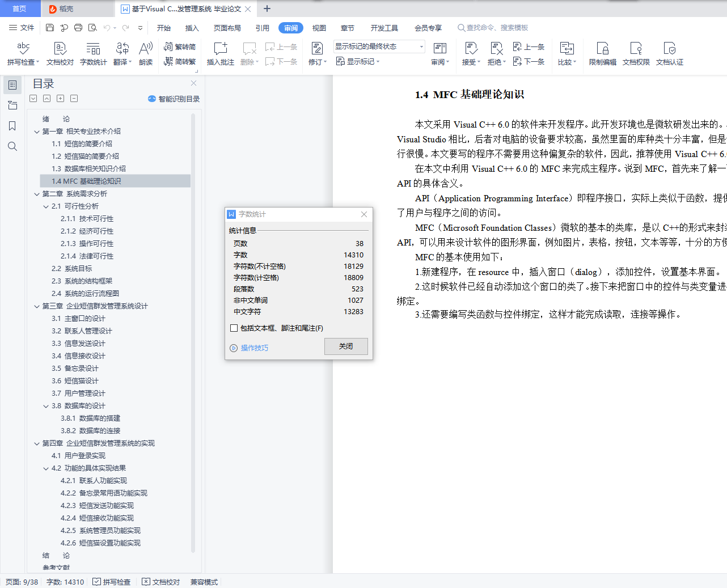Collapse 4.2 功能的具体实现结果 node
727x588 pixels.
pos(46,468)
